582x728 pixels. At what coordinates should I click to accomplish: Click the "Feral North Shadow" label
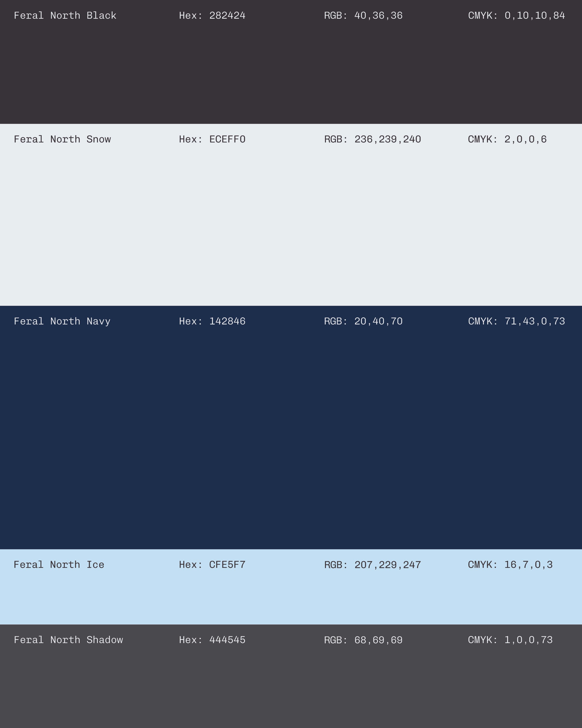tap(68, 640)
